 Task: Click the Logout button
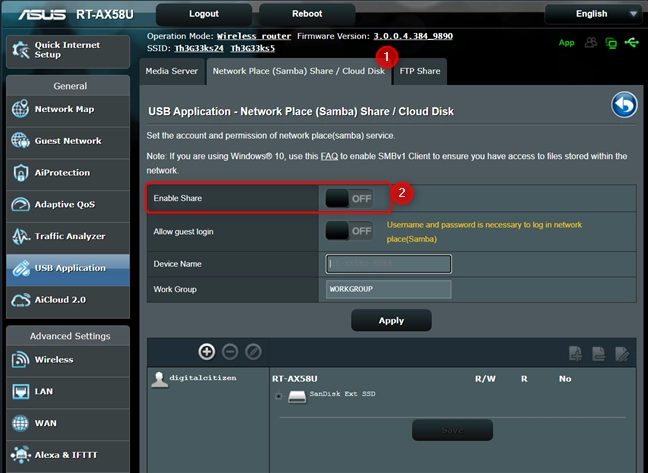[204, 14]
